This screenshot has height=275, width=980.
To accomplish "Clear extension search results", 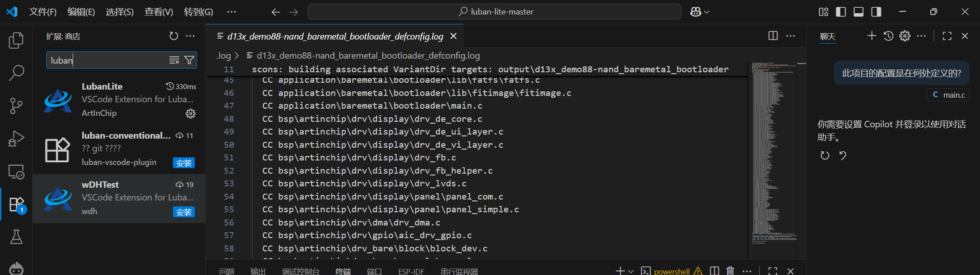I will coord(174,60).
